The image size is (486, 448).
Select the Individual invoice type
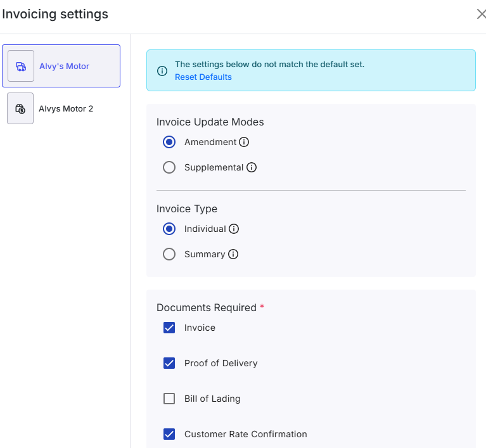tap(169, 229)
